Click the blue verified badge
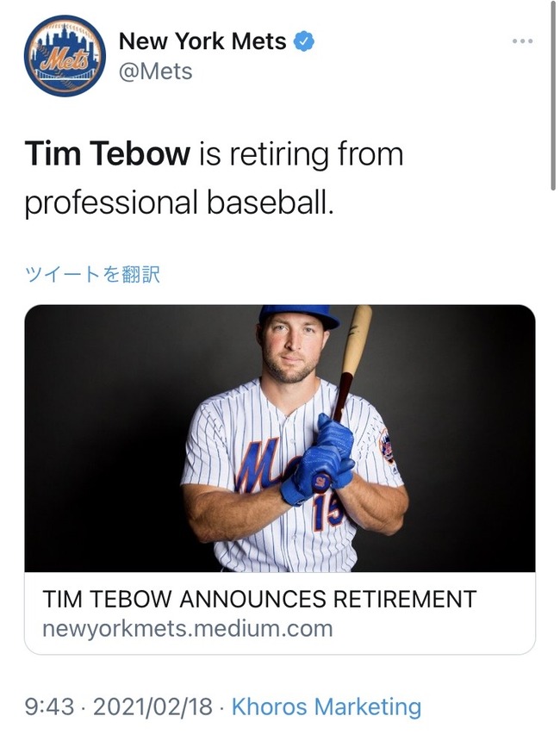Image resolution: width=560 pixels, height=741 pixels. coord(304,41)
